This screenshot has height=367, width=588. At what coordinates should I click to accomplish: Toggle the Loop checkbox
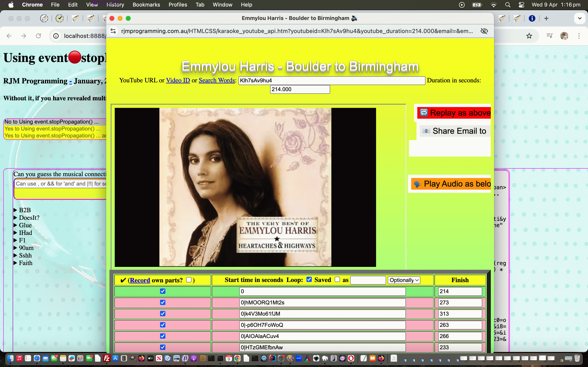(x=309, y=279)
